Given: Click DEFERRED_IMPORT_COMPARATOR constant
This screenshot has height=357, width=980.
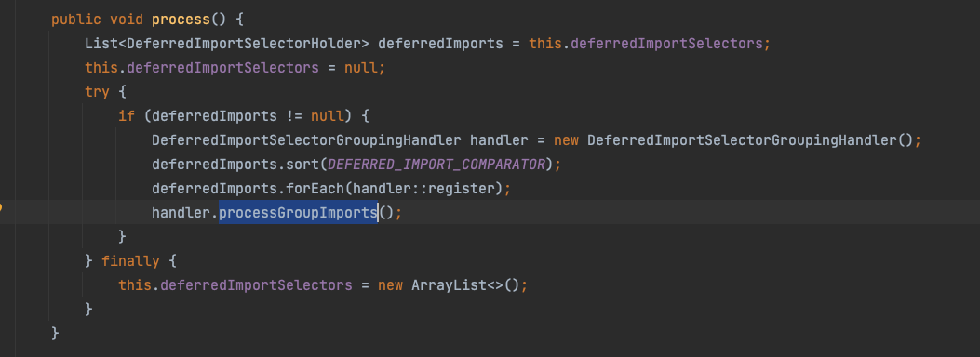Looking at the screenshot, I should point(436,165).
